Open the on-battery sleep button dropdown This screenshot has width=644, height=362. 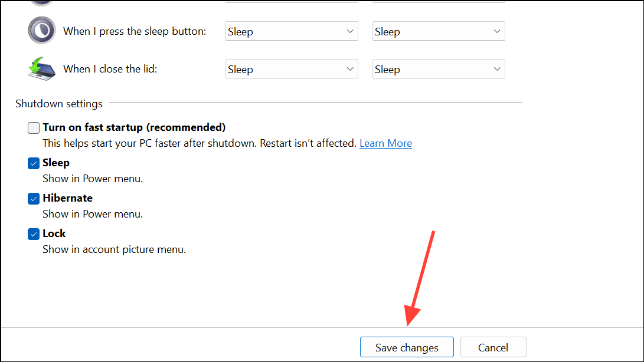[292, 31]
